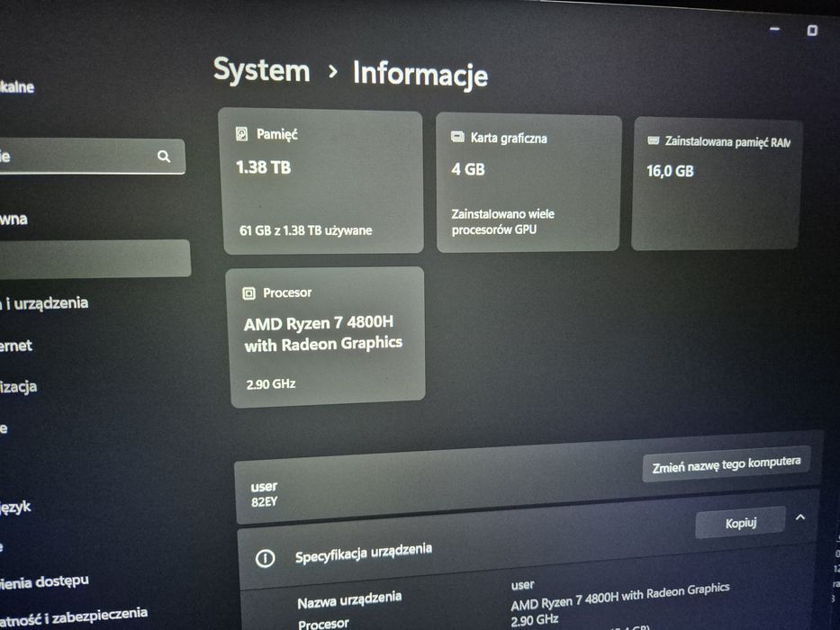Click the Informacje page heading
The height and width of the screenshot is (630, 840).
click(x=420, y=74)
